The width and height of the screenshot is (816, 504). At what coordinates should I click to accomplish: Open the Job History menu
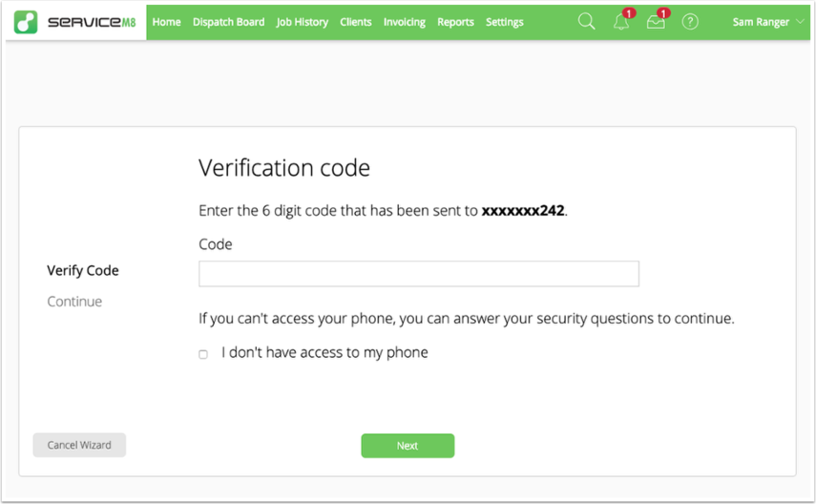303,22
